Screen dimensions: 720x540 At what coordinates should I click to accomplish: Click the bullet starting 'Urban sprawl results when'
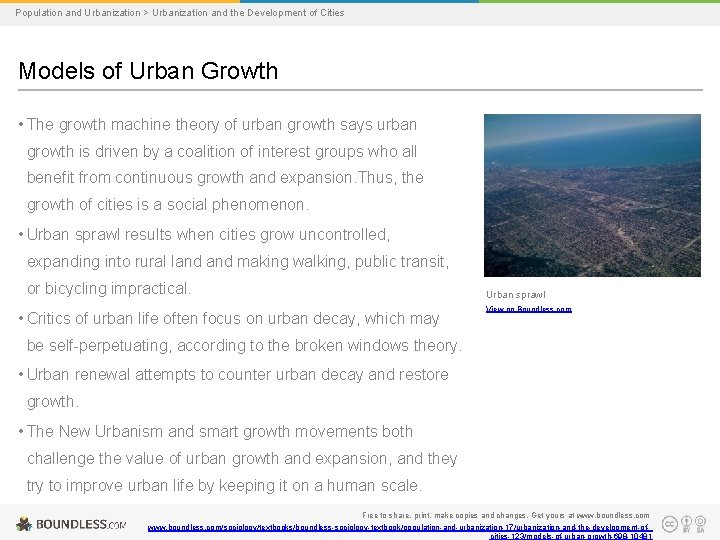tap(234, 261)
